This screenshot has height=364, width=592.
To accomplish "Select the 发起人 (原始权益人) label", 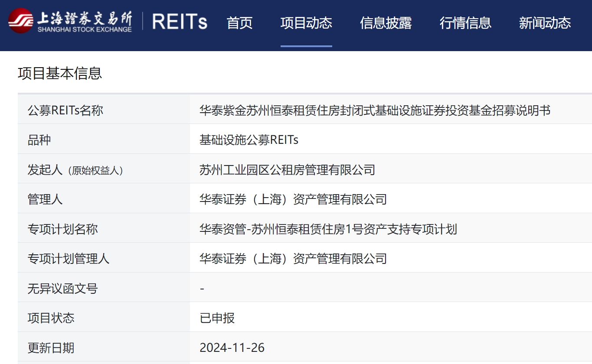I will click(x=75, y=170).
